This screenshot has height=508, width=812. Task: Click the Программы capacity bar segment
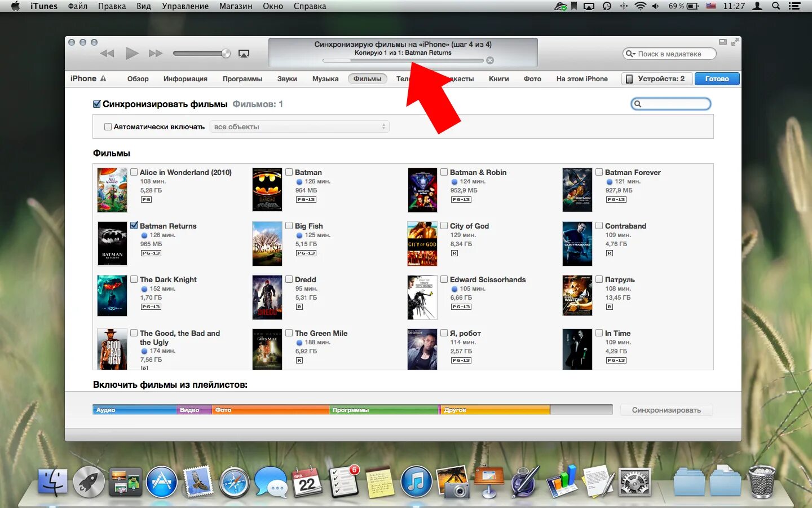coord(385,410)
